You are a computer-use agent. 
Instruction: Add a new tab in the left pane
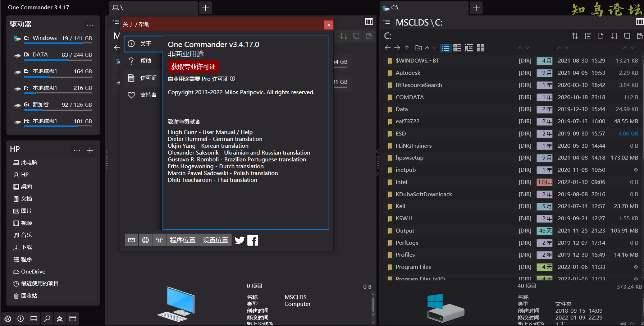[205, 8]
